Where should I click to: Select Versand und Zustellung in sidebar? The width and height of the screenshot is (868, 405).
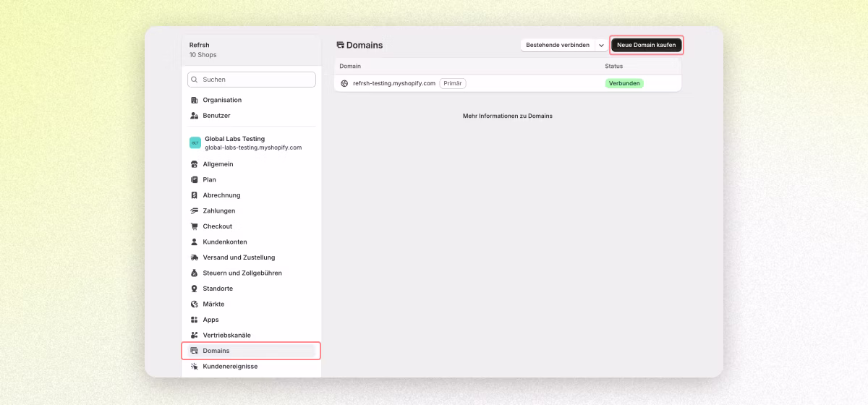tap(251, 257)
